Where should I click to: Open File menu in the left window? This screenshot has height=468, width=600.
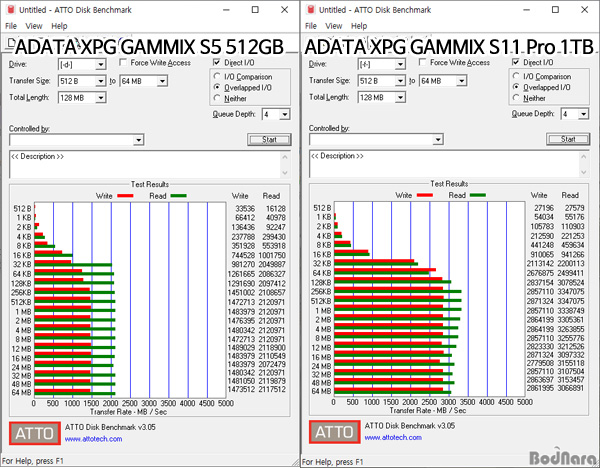11,26
